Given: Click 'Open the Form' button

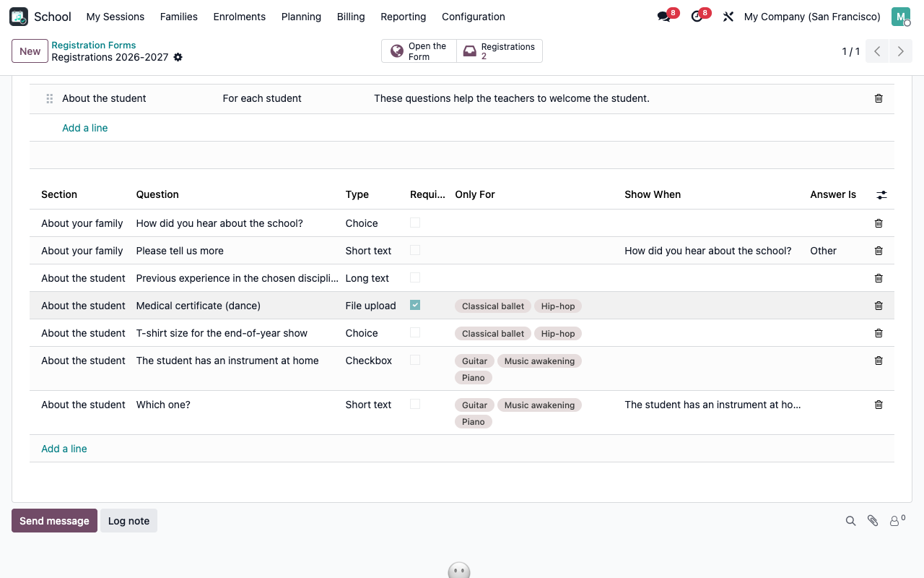Looking at the screenshot, I should 419,51.
